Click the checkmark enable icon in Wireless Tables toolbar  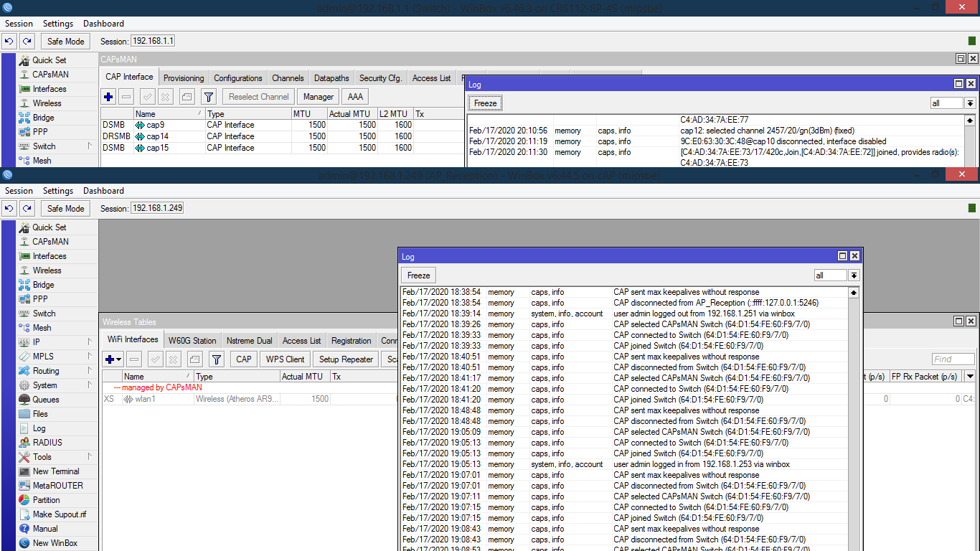[155, 359]
